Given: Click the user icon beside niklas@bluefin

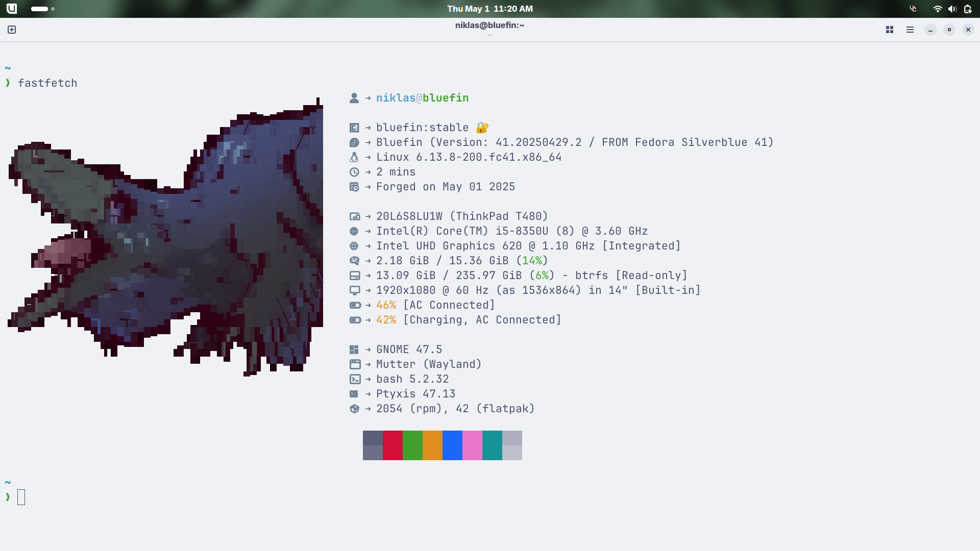Looking at the screenshot, I should tap(354, 98).
